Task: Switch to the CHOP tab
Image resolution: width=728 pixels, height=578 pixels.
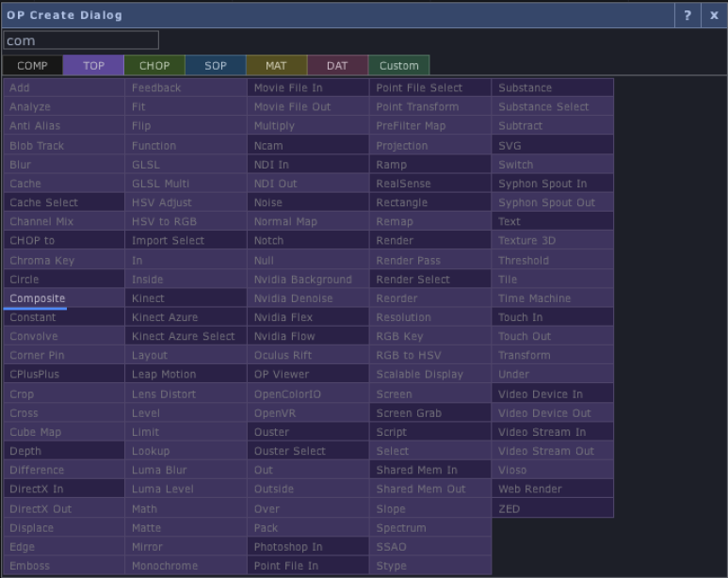Action: 154,66
